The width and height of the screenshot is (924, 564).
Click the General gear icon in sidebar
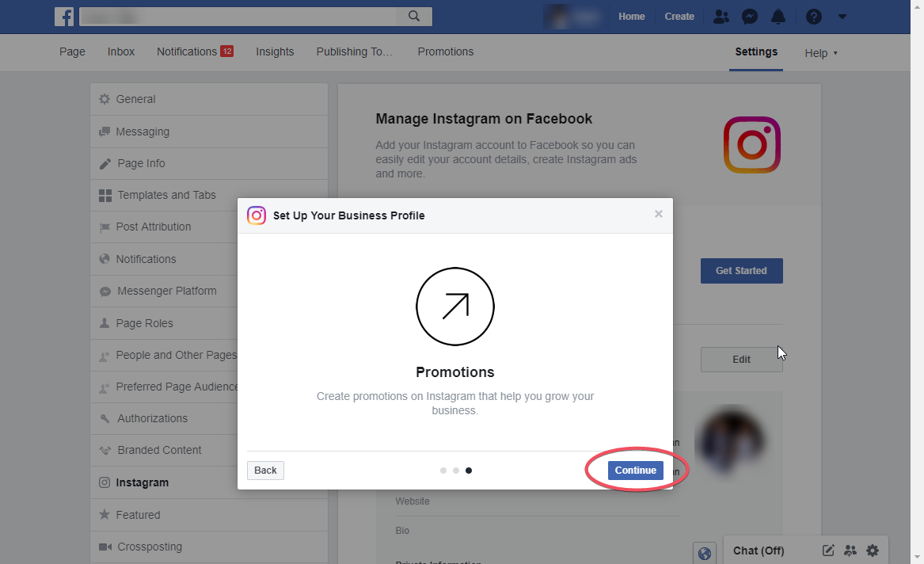tap(105, 99)
